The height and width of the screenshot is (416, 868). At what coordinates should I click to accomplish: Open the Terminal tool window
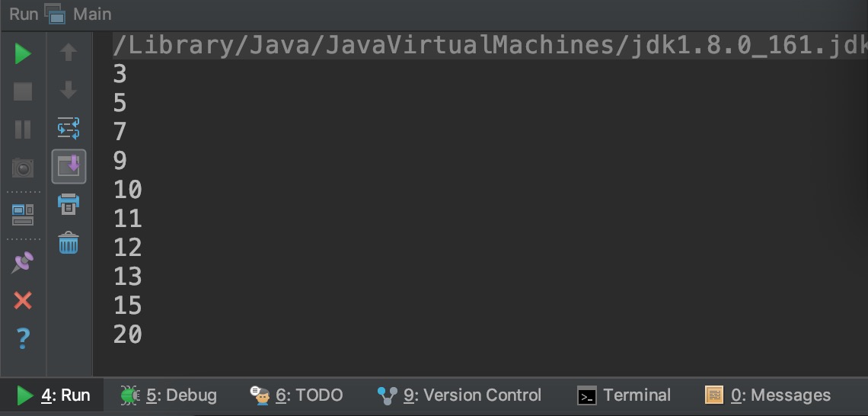point(624,395)
